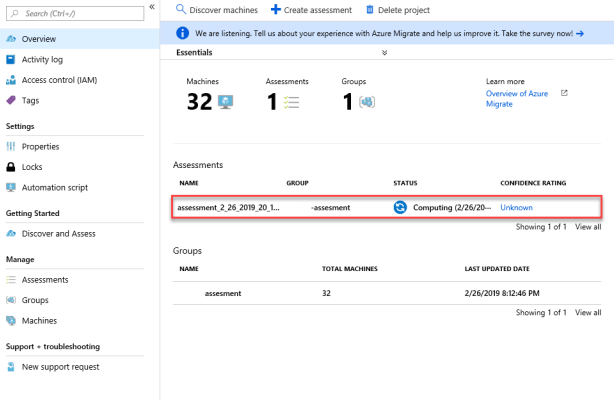Focus the Search (Ctrl+/) field
This screenshot has height=400, width=614.
(x=75, y=13)
